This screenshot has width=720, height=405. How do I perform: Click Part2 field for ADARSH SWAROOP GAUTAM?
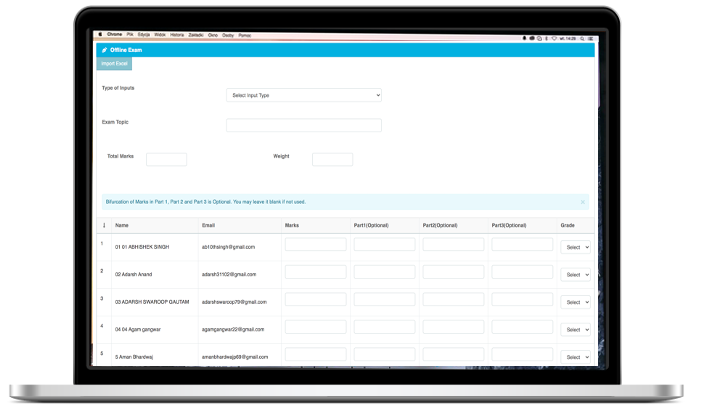(x=453, y=299)
